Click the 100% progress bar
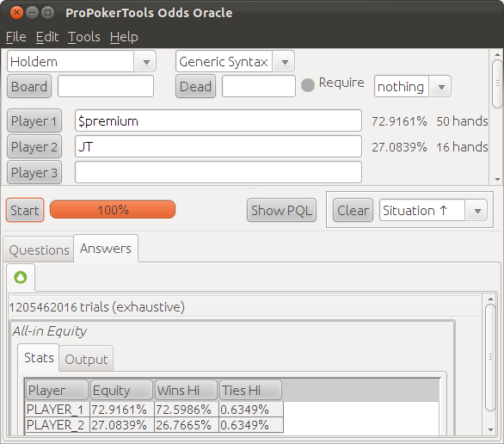Screen dimensions: 504x444 pos(113,210)
